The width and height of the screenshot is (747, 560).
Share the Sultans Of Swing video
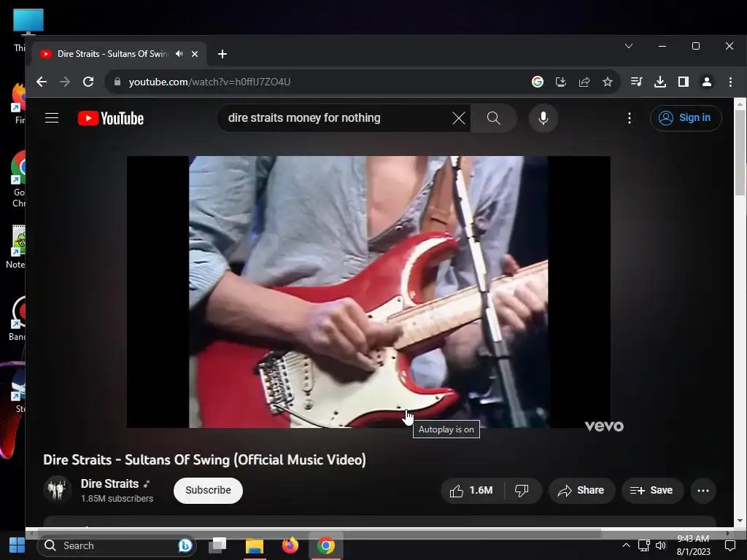pyautogui.click(x=581, y=491)
